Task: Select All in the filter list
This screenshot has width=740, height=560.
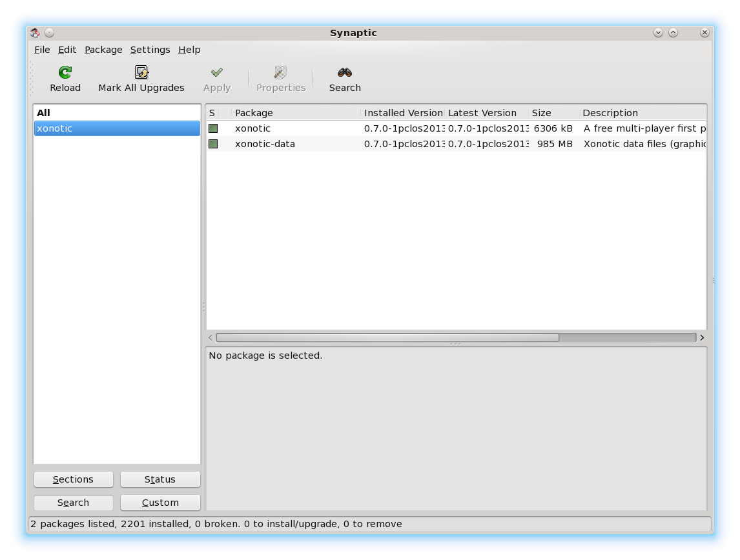Action: [x=117, y=113]
